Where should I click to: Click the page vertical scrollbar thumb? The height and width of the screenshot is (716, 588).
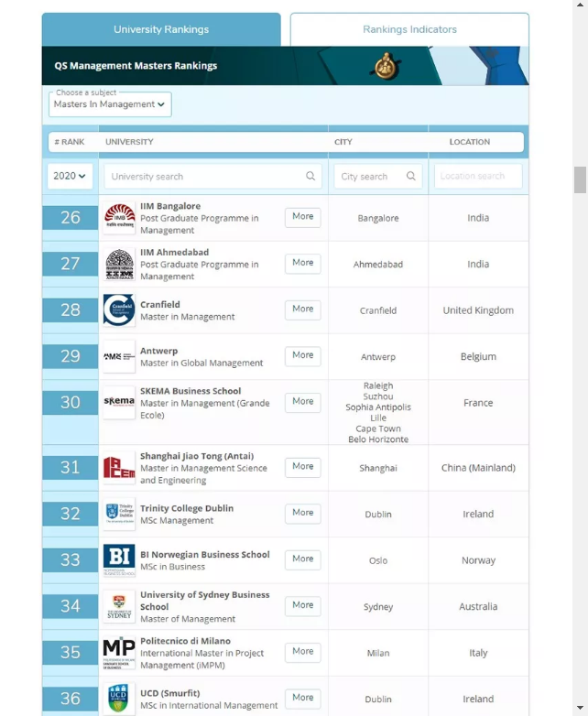(580, 179)
